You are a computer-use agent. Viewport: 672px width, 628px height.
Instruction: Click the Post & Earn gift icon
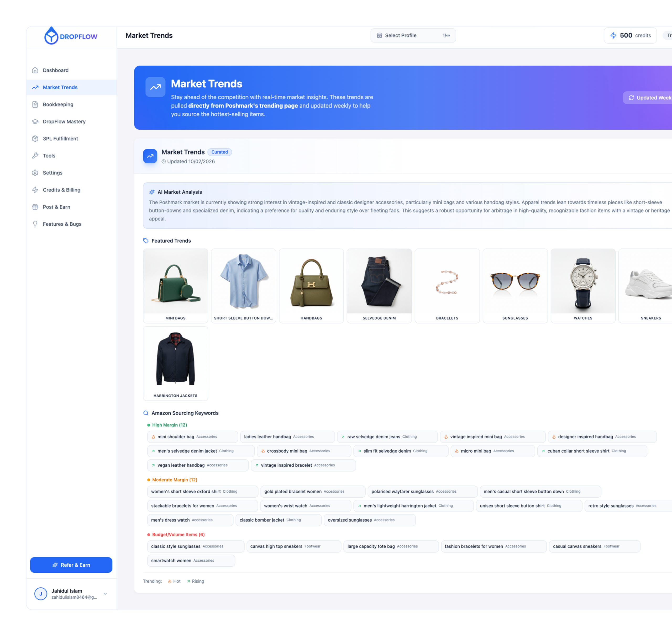35,207
